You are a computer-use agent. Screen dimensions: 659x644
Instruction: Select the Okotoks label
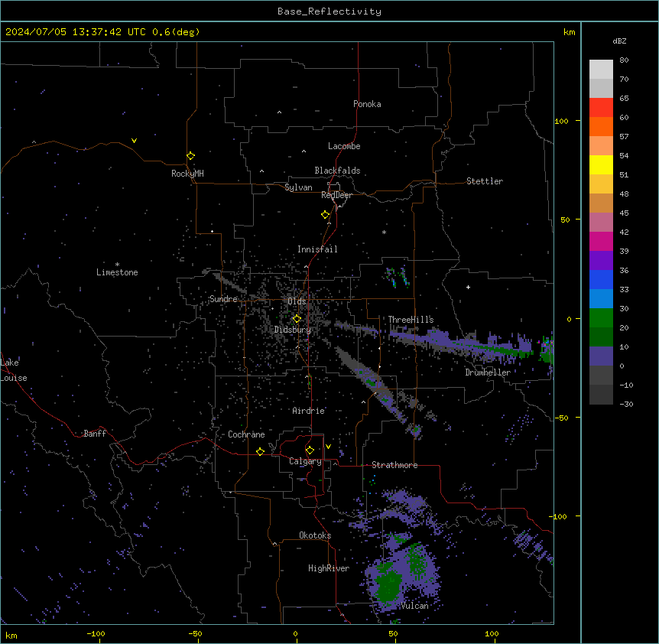pos(315,535)
